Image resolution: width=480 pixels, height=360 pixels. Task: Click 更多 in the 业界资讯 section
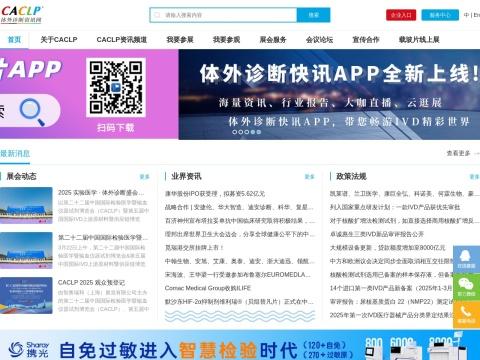[x=309, y=177]
